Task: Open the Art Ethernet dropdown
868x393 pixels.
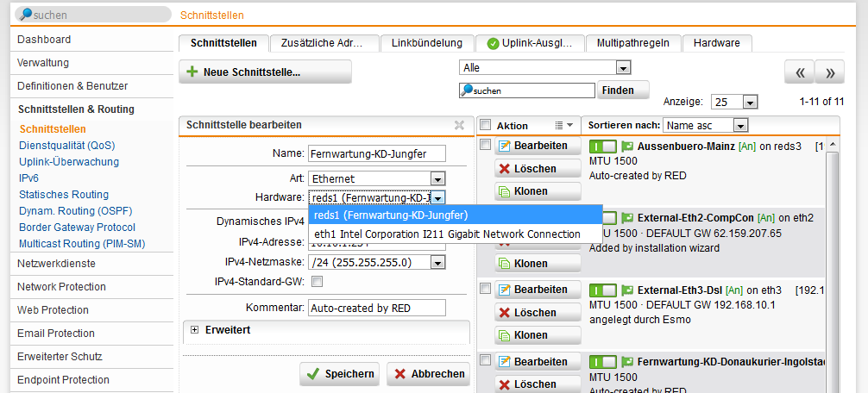Action: [x=377, y=178]
